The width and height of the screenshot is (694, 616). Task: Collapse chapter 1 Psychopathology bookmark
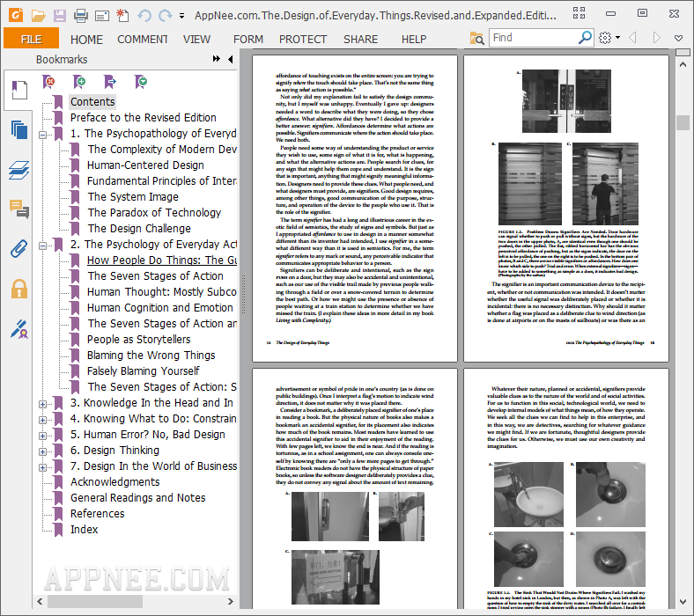(42, 135)
